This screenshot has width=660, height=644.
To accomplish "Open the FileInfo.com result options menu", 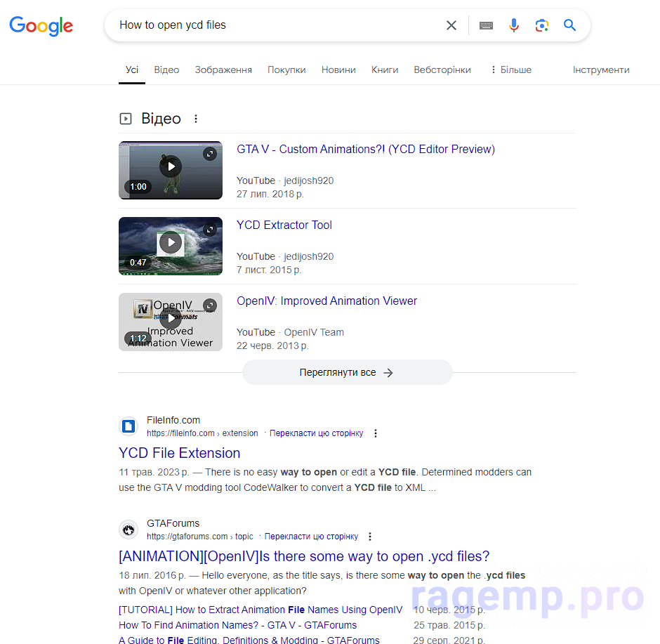I will pos(376,433).
